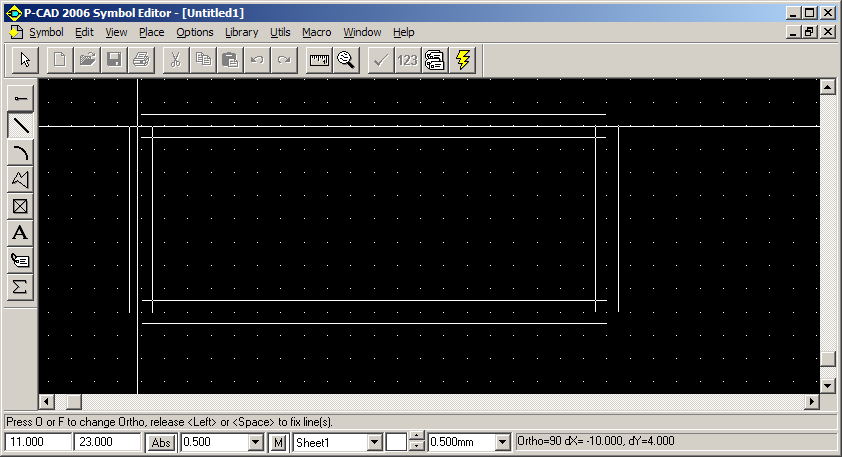Activate the measure ruler tool
842x457 pixels.
pos(319,60)
